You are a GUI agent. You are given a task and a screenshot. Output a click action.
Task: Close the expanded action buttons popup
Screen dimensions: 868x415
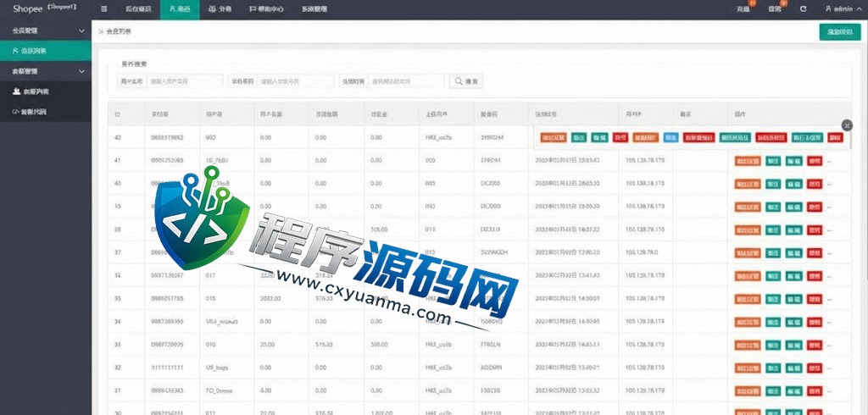point(847,125)
